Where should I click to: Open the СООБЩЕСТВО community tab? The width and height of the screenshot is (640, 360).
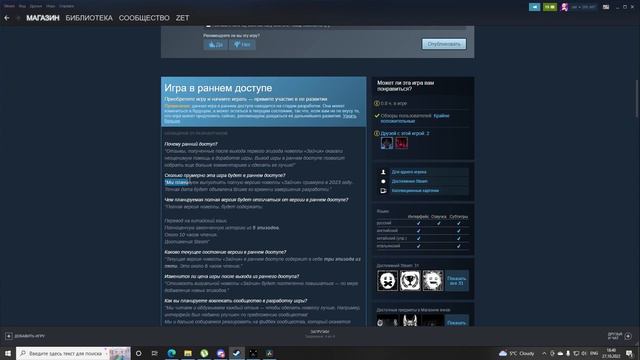144,18
